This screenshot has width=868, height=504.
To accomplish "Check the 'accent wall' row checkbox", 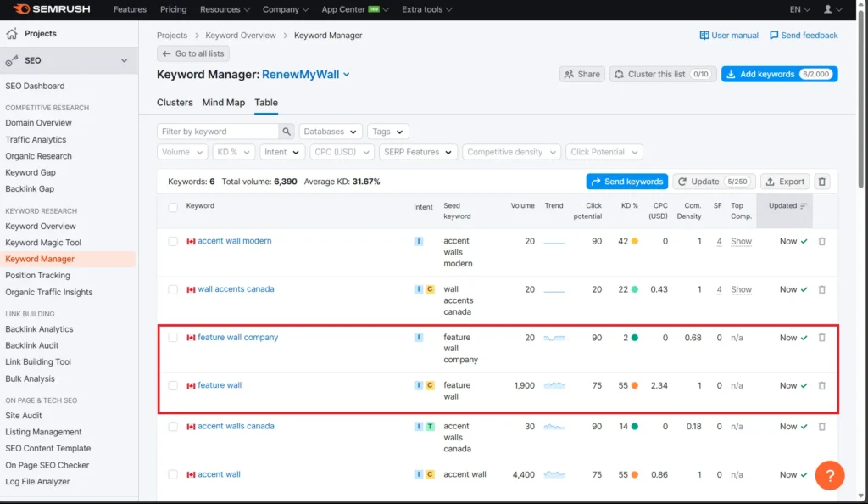I will click(x=173, y=474).
